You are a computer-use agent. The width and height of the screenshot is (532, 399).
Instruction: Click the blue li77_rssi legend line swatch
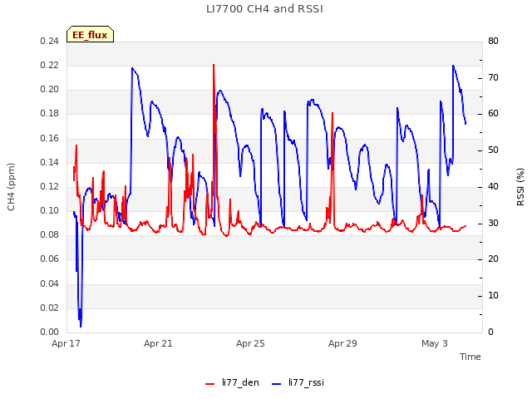pyautogui.click(x=277, y=384)
